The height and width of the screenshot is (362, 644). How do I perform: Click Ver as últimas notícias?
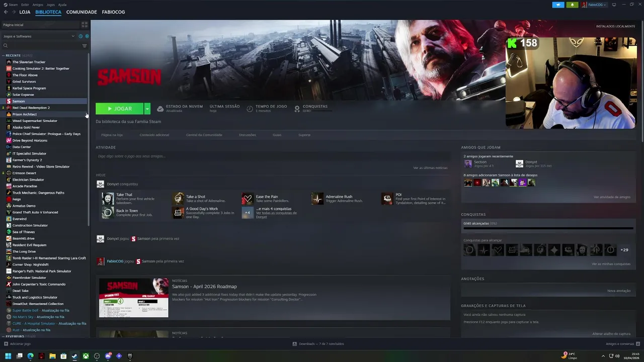pyautogui.click(x=430, y=167)
